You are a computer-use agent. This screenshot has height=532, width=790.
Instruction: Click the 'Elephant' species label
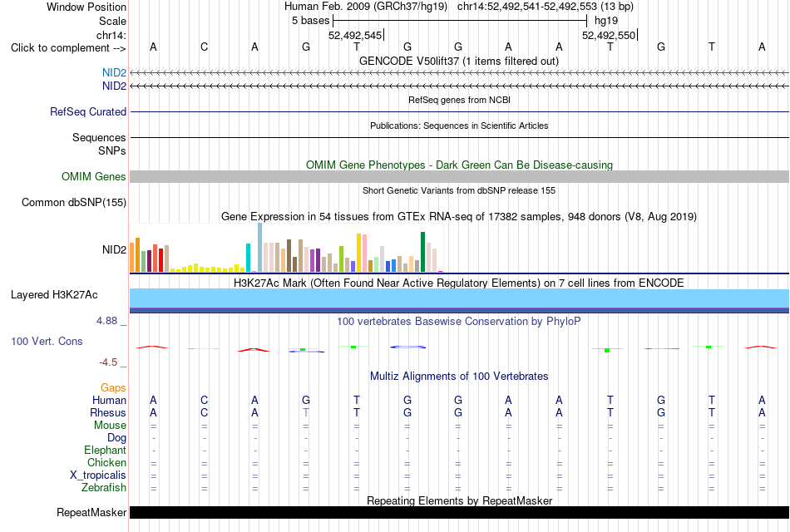pyautogui.click(x=106, y=451)
